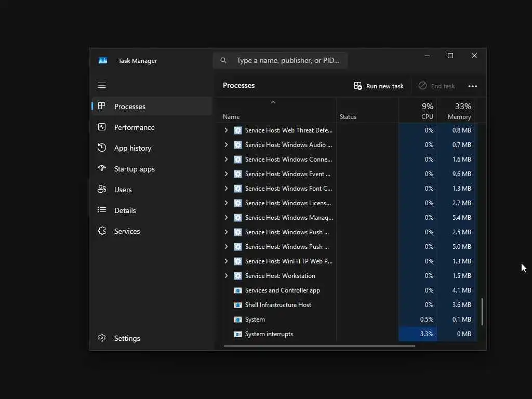This screenshot has height=399, width=532.
Task: Expand Service Host: Windows Font Cache row
Action: (227, 189)
